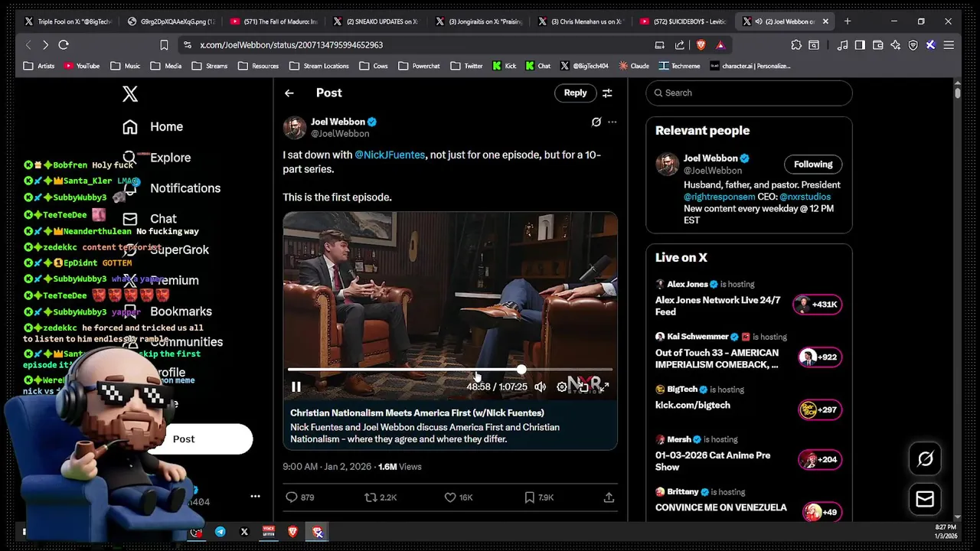Open the Techmeme bookmark
This screenshot has width=980, height=551.
tap(679, 66)
